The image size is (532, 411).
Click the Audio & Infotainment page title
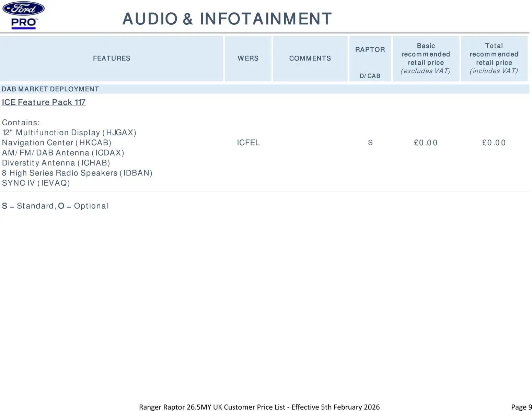pyautogui.click(x=227, y=19)
